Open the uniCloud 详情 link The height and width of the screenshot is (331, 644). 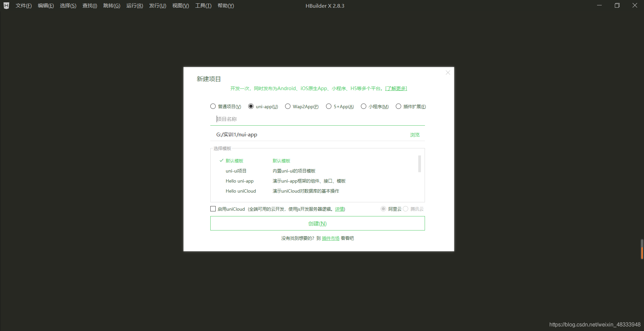339,209
